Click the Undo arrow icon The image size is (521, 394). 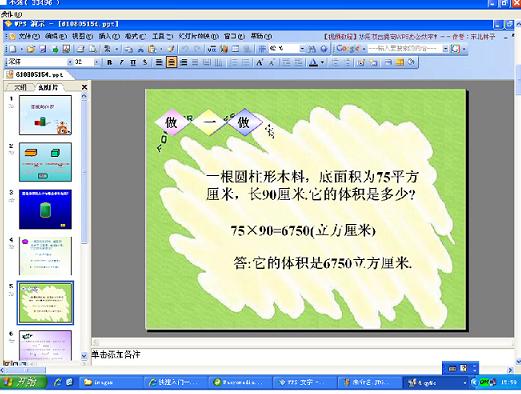click(185, 49)
